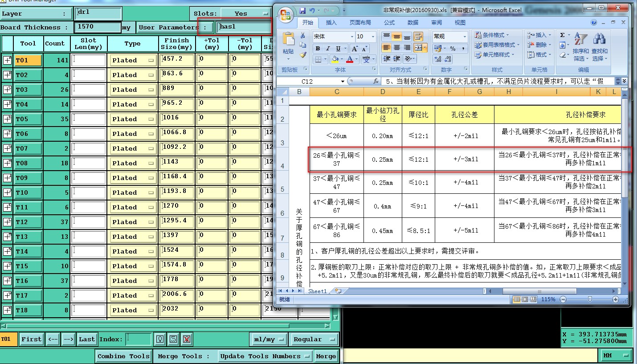The height and width of the screenshot is (364, 637).
Task: Open 条件格式 (Conditional Formatting) menu
Action: tap(492, 35)
